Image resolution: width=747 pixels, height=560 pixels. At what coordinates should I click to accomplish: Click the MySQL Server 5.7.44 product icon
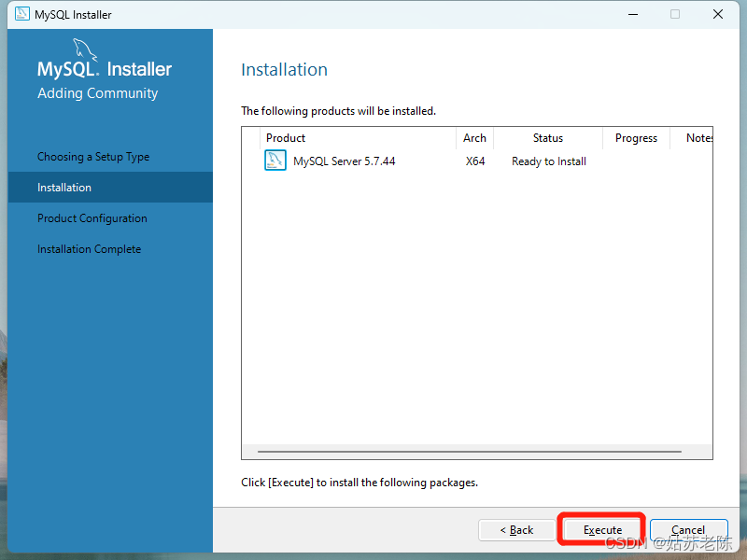pos(275,161)
